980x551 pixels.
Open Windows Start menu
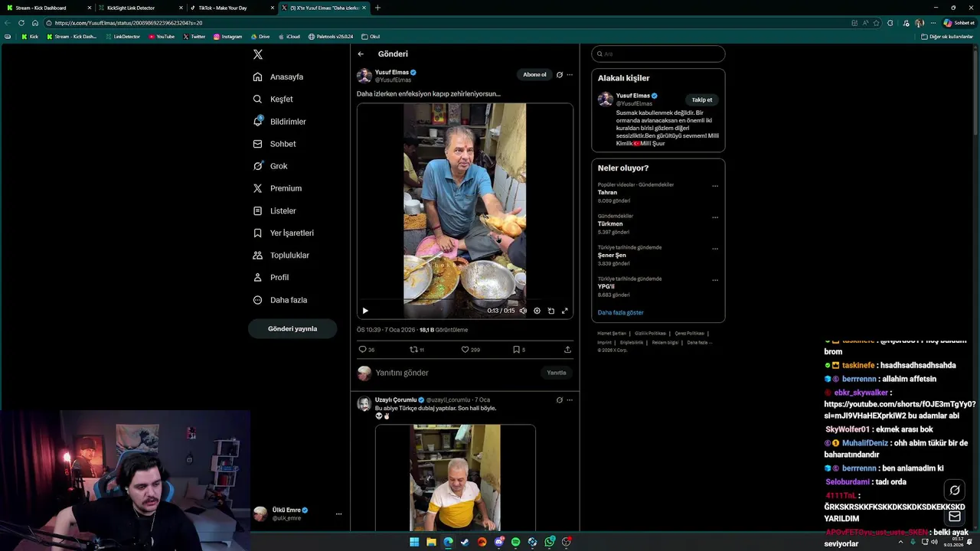pos(414,542)
